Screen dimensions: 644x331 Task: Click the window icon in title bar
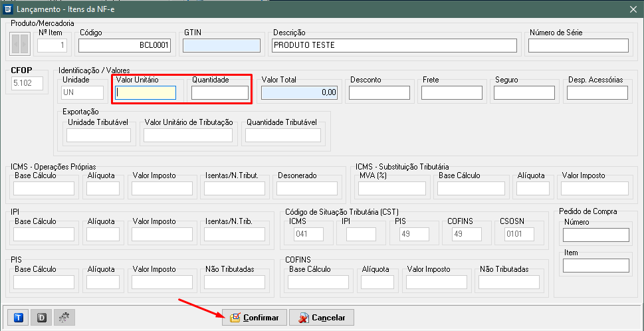click(8, 7)
